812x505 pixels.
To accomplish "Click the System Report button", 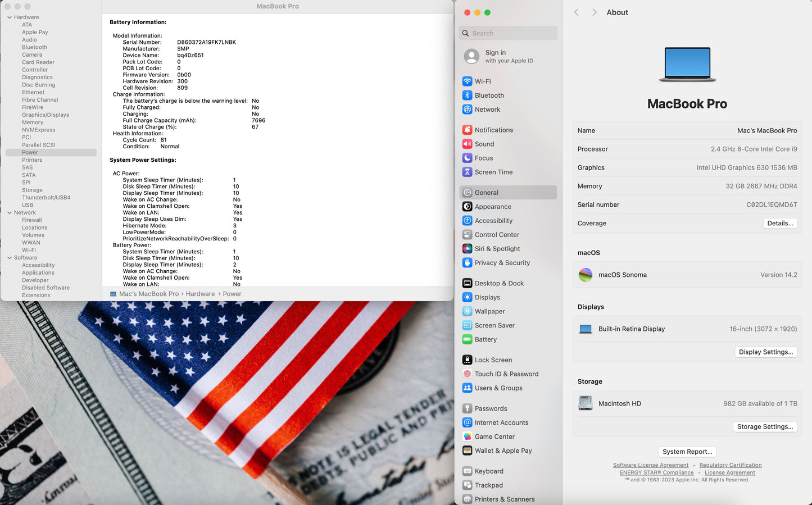I will (687, 452).
